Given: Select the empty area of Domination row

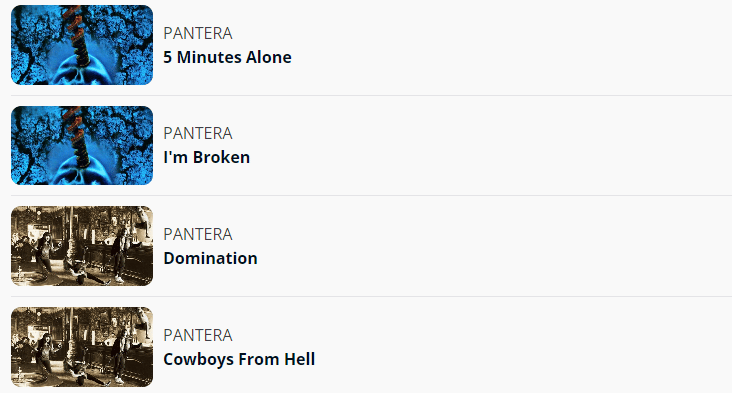Looking at the screenshot, I should 495,246.
